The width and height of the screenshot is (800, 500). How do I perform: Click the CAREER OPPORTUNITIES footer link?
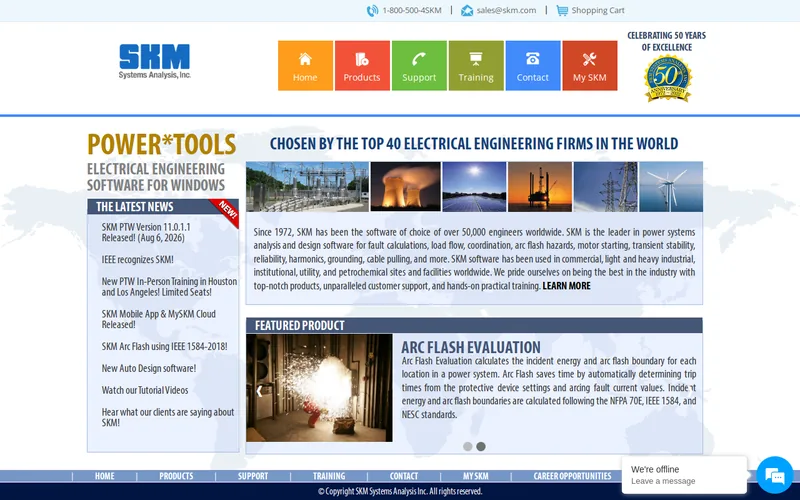(x=572, y=476)
